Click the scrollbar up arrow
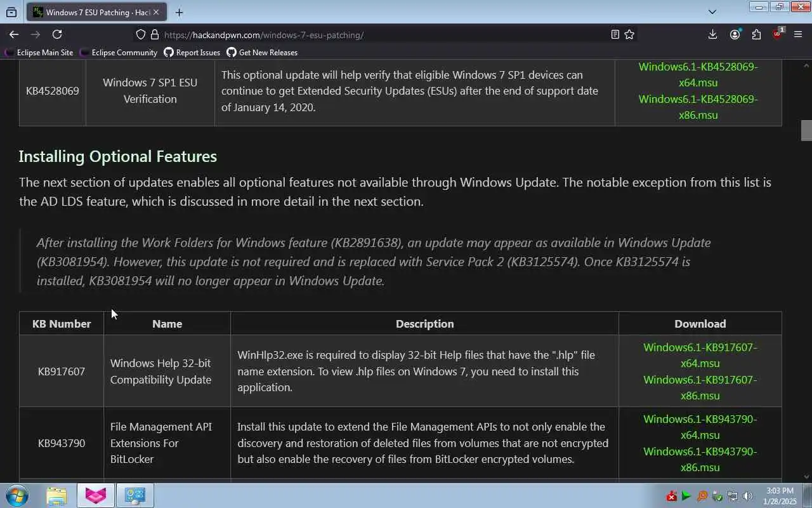The width and height of the screenshot is (812, 508). [806, 65]
